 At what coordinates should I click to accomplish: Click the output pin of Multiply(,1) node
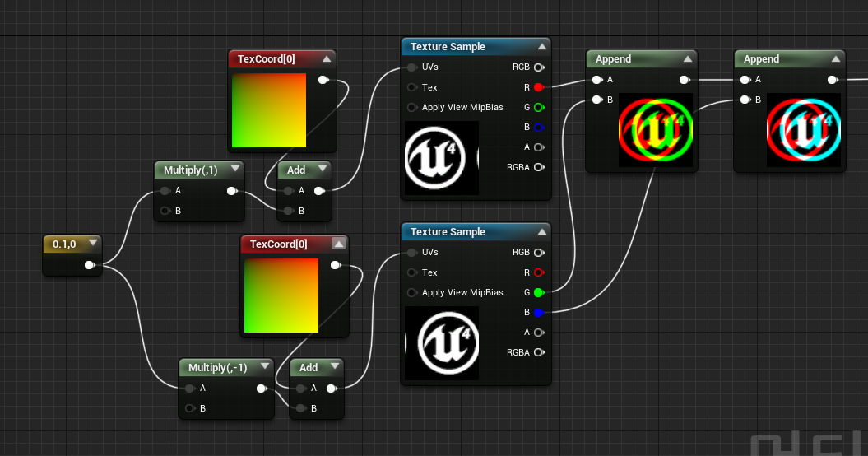[232, 191]
